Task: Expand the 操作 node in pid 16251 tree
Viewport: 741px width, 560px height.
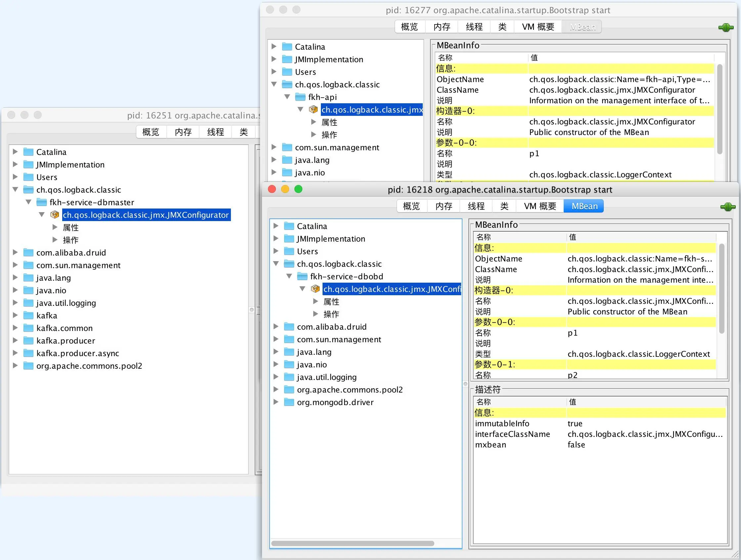Action: (x=55, y=240)
